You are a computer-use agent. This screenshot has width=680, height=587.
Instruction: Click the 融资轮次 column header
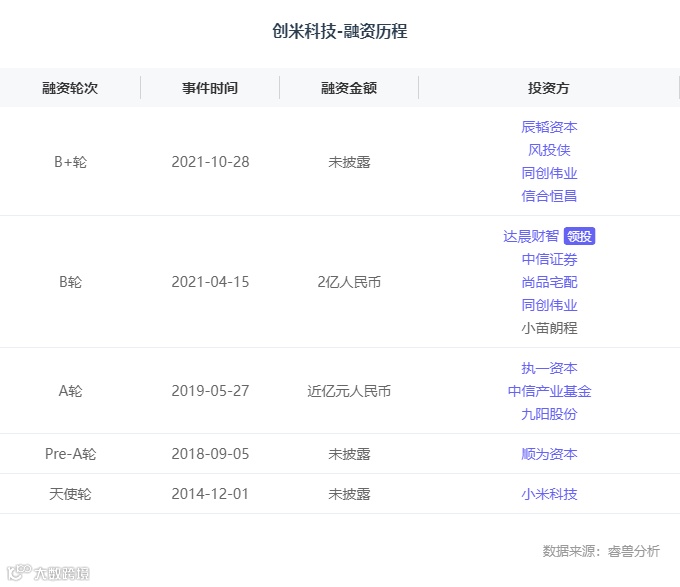click(70, 88)
